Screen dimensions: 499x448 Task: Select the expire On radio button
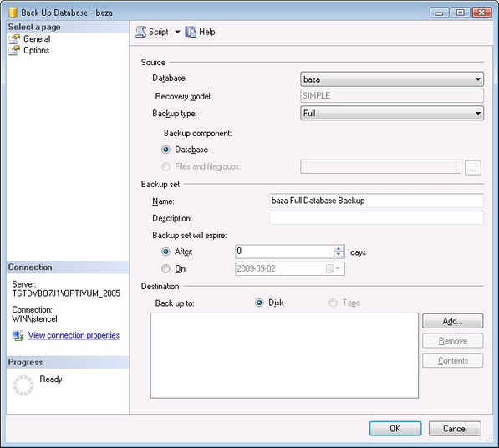click(x=165, y=269)
